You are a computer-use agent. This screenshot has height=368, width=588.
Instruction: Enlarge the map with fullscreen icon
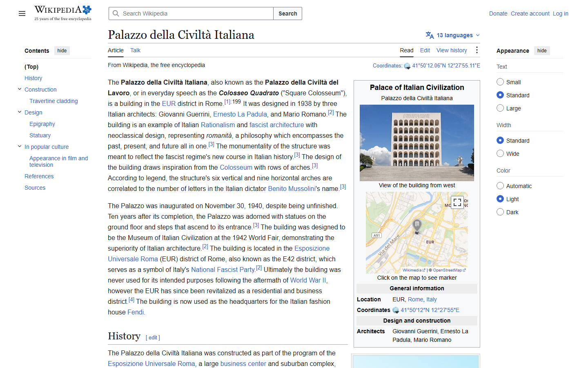point(457,202)
